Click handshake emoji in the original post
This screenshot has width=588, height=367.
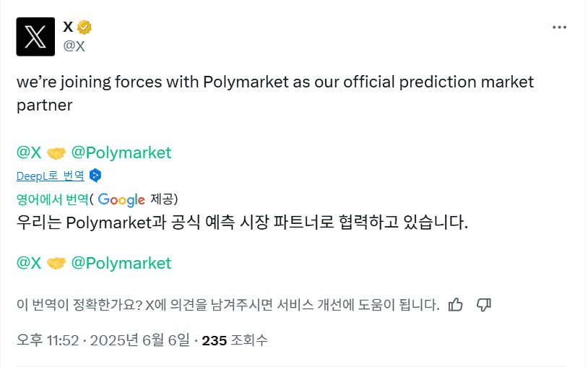(x=56, y=153)
